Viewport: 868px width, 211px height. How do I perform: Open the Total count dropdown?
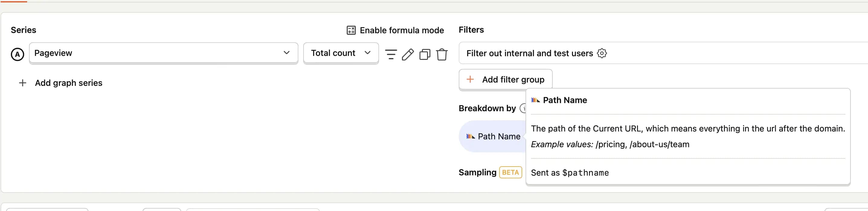[341, 53]
